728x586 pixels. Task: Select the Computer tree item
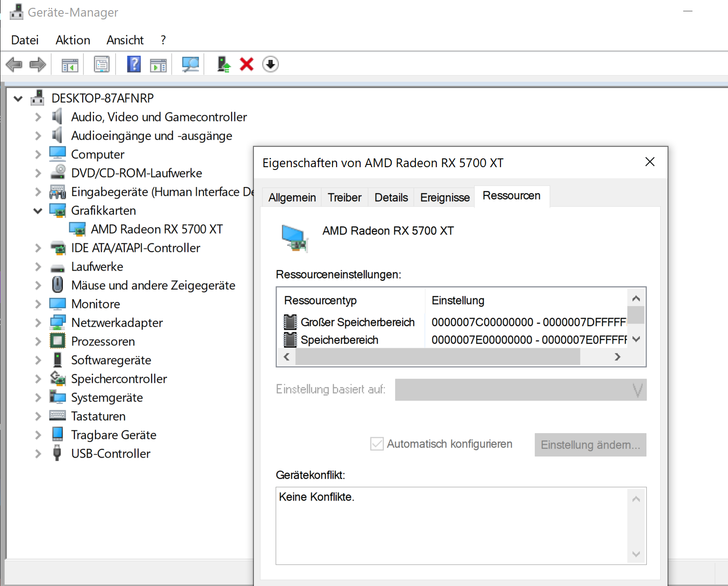click(x=97, y=154)
